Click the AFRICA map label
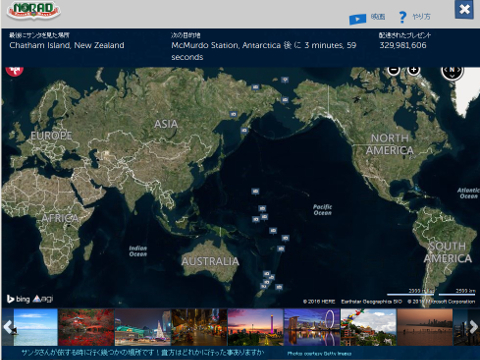Screen dimensions: 480x360 tap(60, 218)
